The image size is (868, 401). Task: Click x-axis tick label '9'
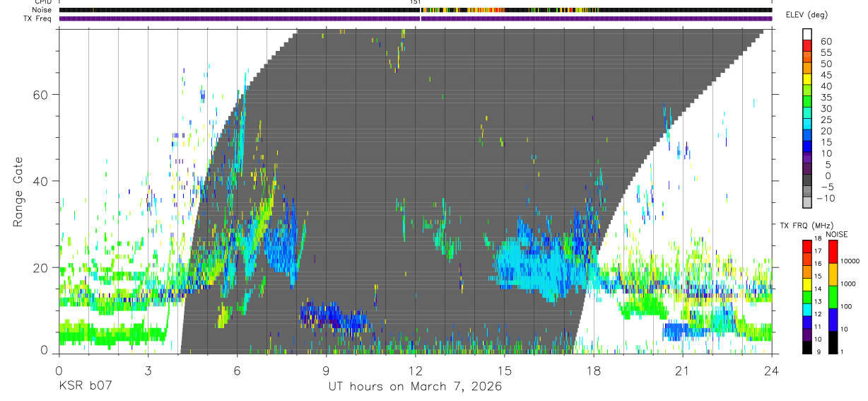(x=327, y=370)
